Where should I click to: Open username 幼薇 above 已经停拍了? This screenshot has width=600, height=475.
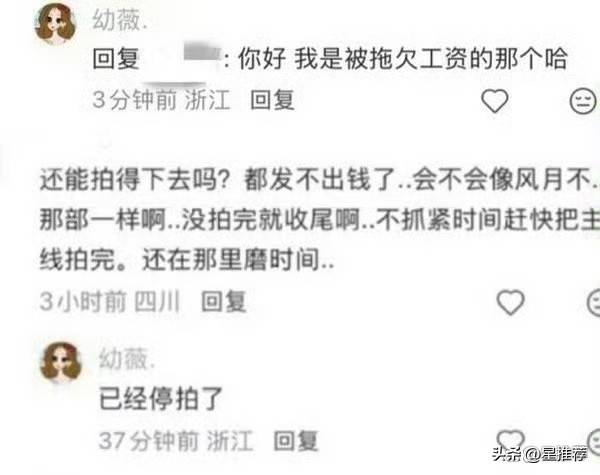tap(127, 359)
